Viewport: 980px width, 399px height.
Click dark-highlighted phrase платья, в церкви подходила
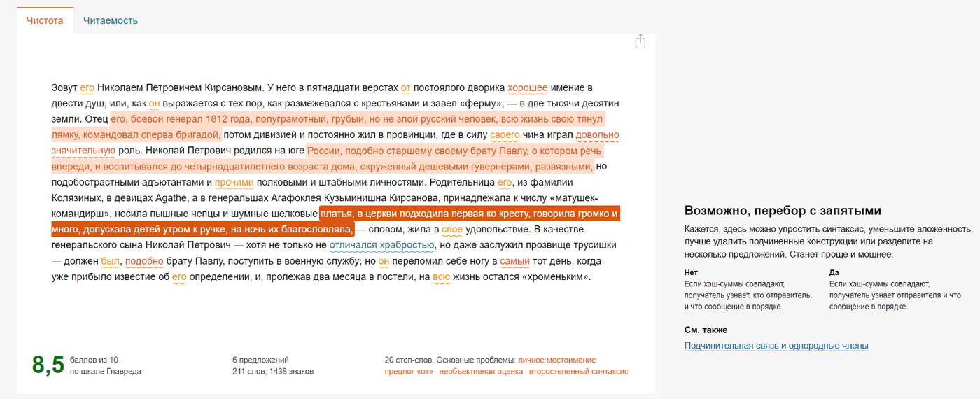335,221
